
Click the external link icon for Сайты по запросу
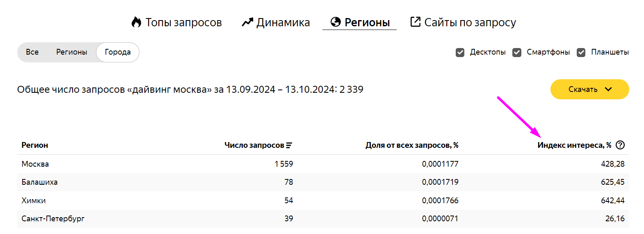416,22
